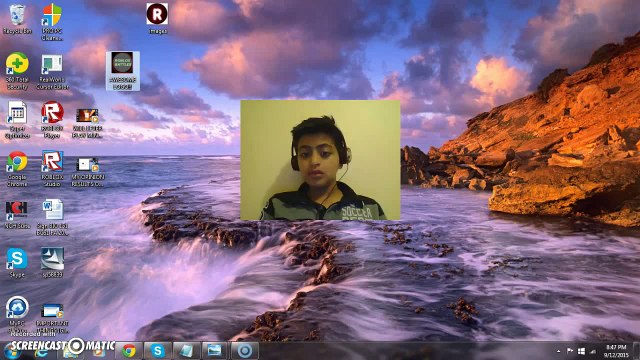Screen dimensions: 640x360
Task: Show hidden system tray icons arrow
Action: 558,351
